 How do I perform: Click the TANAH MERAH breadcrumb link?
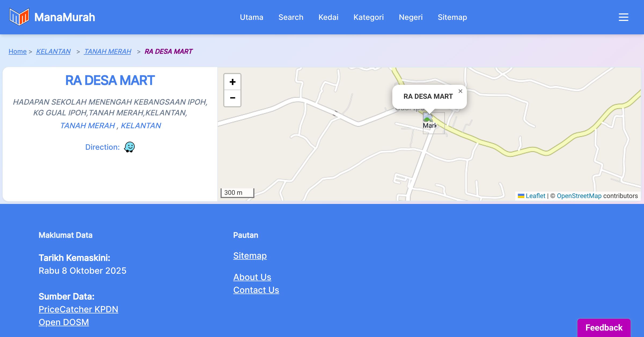(x=108, y=51)
